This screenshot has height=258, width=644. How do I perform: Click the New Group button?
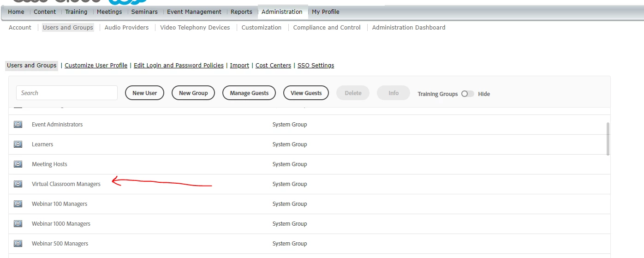point(193,93)
